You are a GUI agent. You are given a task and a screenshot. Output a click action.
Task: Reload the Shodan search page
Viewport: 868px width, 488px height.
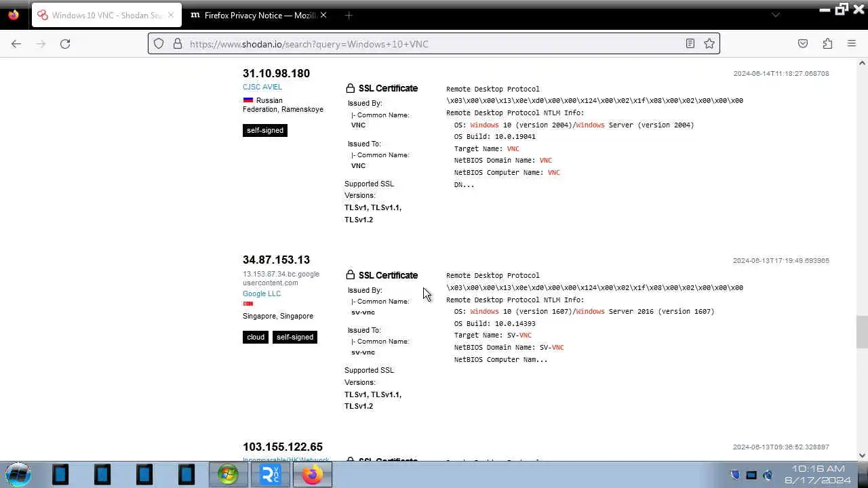pyautogui.click(x=65, y=43)
